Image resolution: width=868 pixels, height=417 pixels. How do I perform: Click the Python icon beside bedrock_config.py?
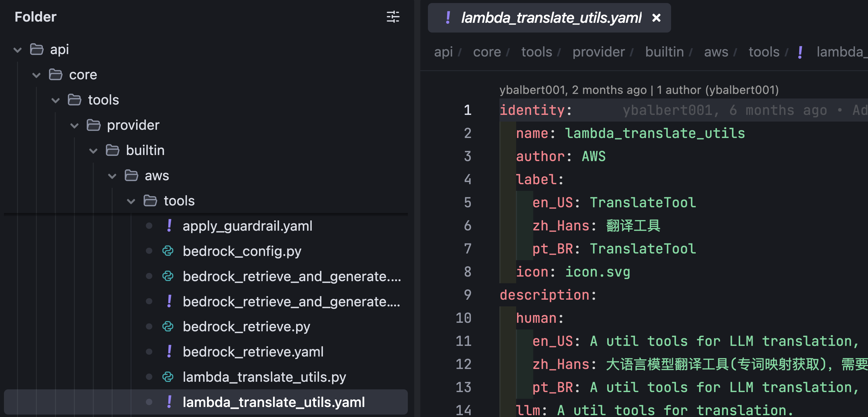tap(168, 251)
